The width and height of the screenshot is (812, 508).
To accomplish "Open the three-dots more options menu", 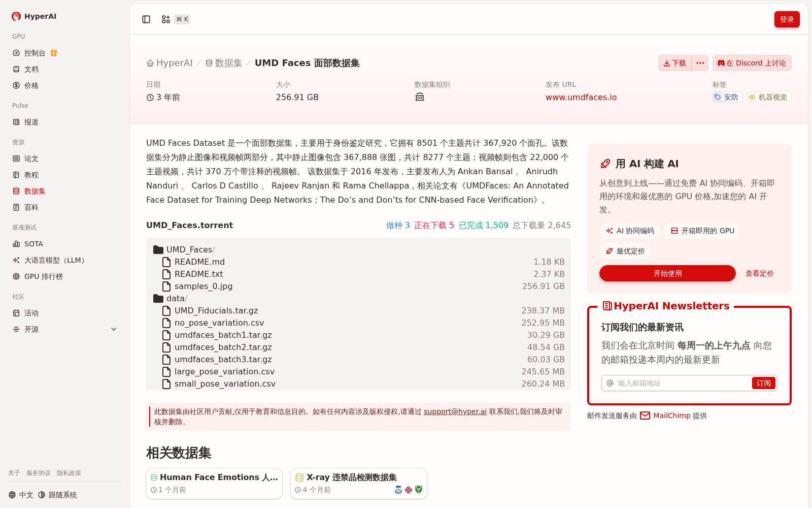I will [700, 63].
